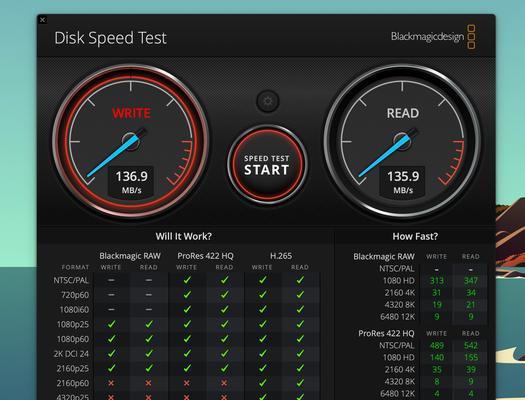Click the NTSC/PAL row label in Will It Work
The image size is (525, 400).
coord(71,280)
